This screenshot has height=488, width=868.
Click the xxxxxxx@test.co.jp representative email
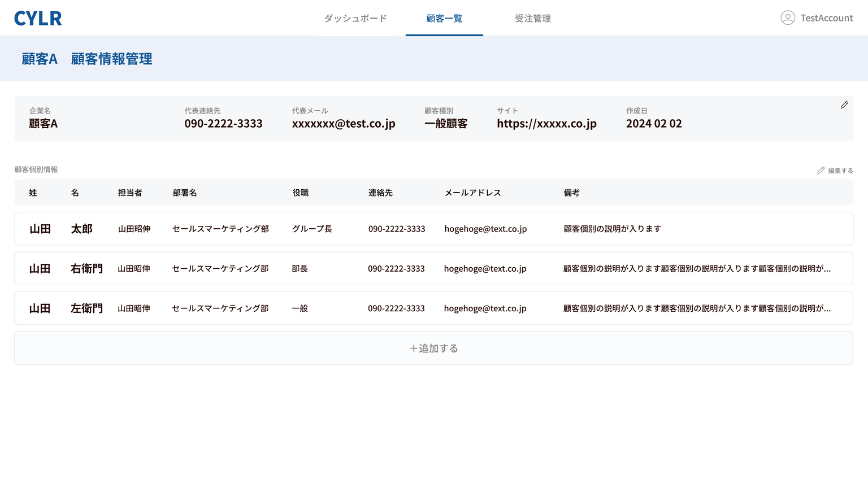pos(344,124)
